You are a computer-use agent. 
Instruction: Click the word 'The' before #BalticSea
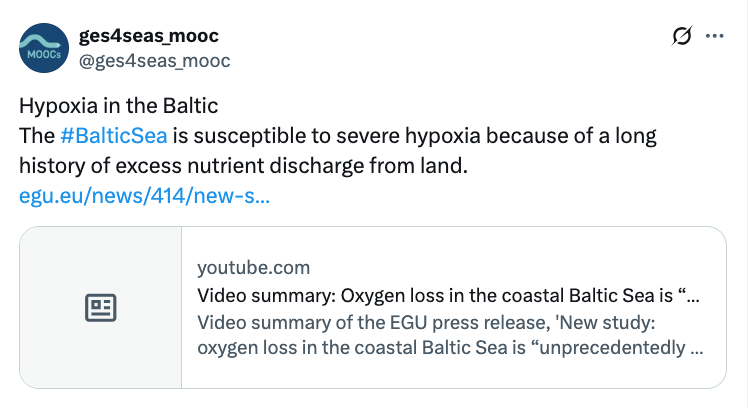(x=36, y=135)
